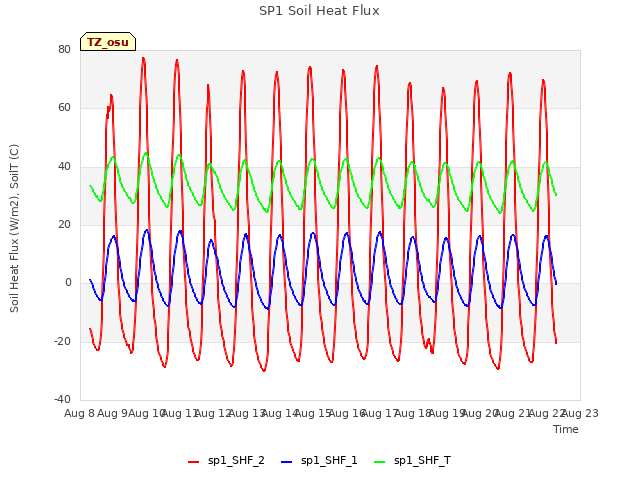Click the y-axis tick label -40

(x=62, y=399)
